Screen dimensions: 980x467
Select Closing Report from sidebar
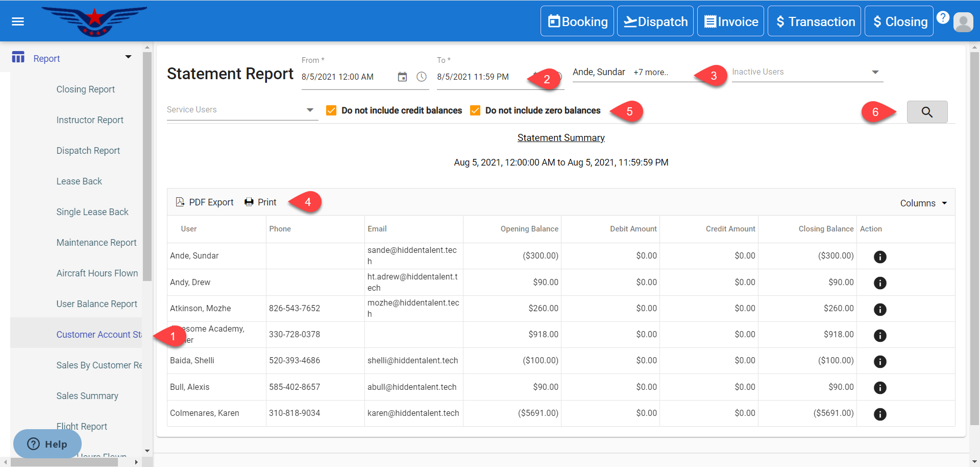coord(85,89)
